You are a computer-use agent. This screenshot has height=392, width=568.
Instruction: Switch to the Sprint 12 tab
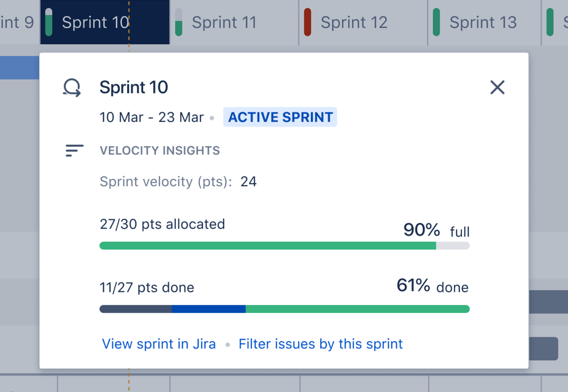354,22
